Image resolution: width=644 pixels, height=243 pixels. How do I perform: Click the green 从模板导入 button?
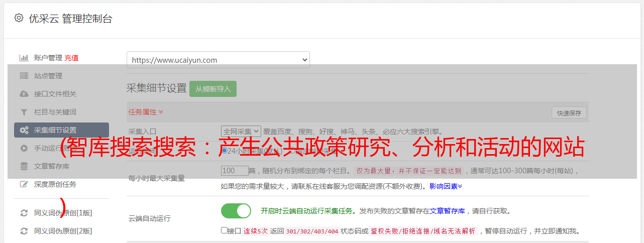point(213,89)
